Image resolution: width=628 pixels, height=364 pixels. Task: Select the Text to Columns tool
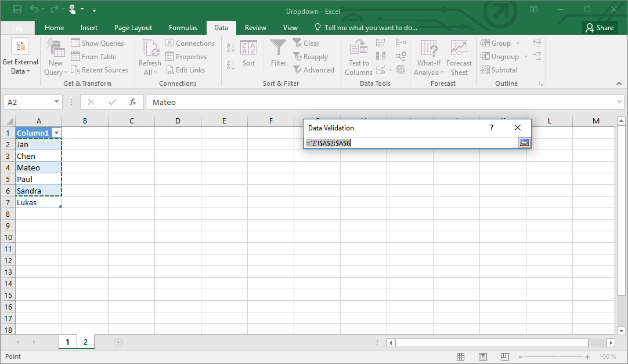358,56
